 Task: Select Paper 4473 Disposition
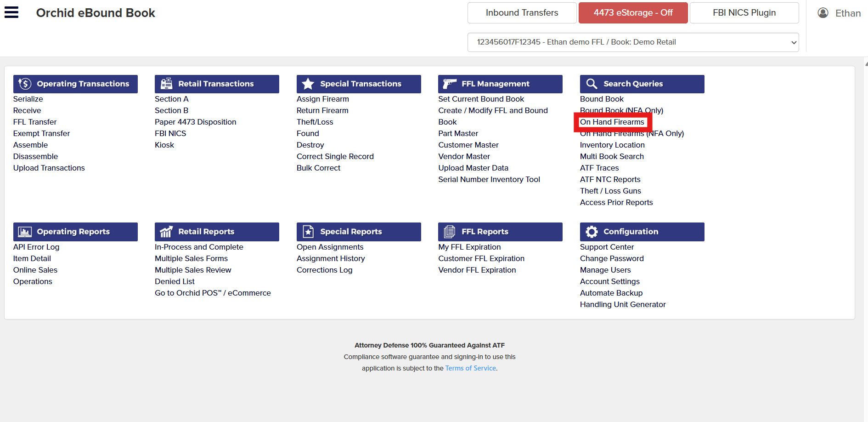pyautogui.click(x=195, y=122)
